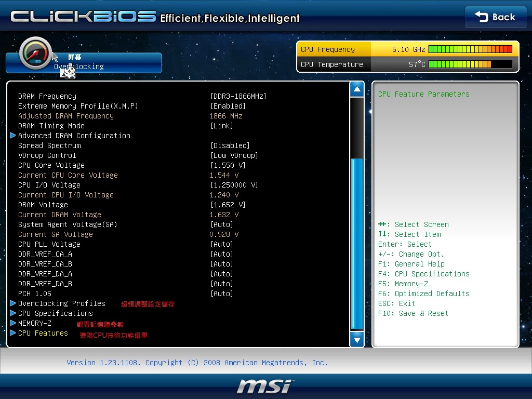Toggle Spread Spectrum Disabled value
The width and height of the screenshot is (532, 399).
click(x=230, y=145)
